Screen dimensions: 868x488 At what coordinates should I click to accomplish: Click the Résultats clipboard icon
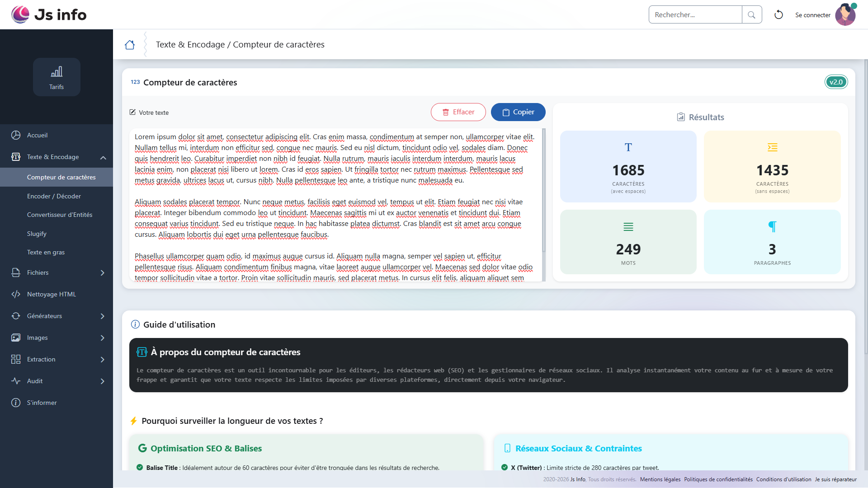point(681,117)
